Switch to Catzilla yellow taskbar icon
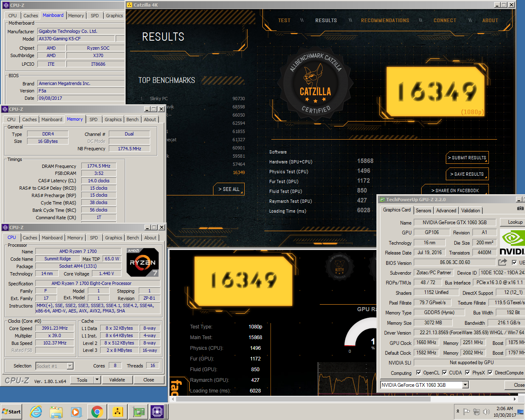The height and width of the screenshot is (420, 525). click(117, 411)
